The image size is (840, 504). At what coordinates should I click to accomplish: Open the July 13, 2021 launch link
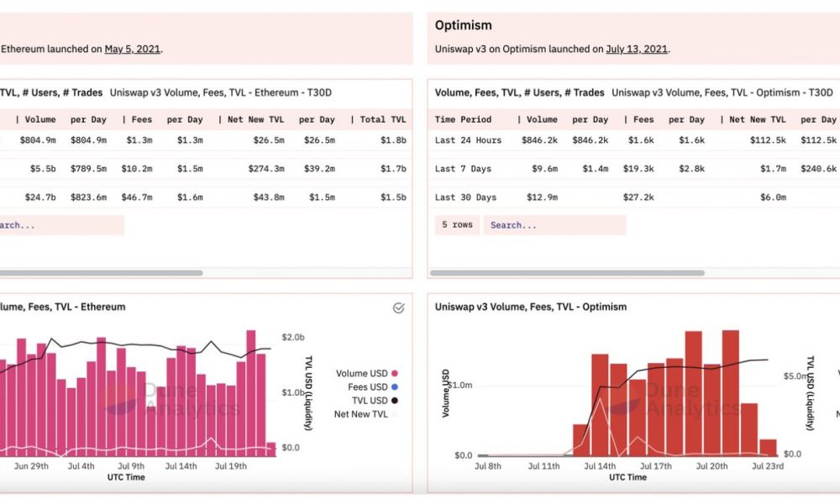(x=637, y=49)
